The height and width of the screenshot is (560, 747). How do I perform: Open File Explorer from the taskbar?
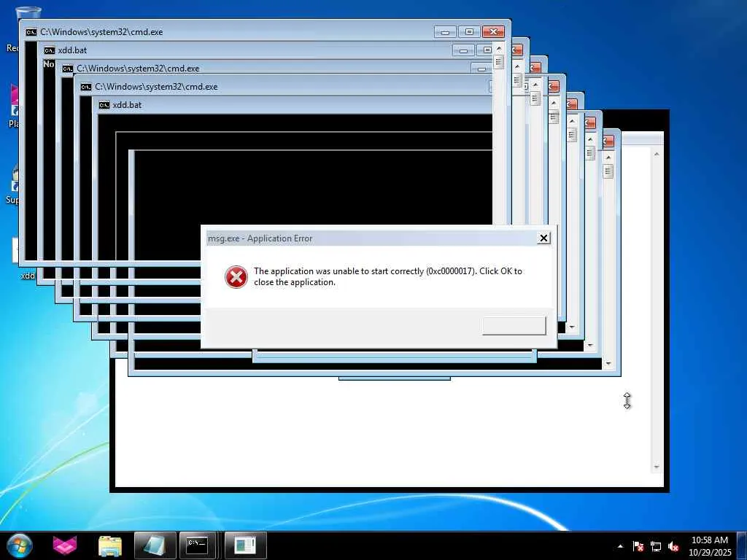click(110, 545)
